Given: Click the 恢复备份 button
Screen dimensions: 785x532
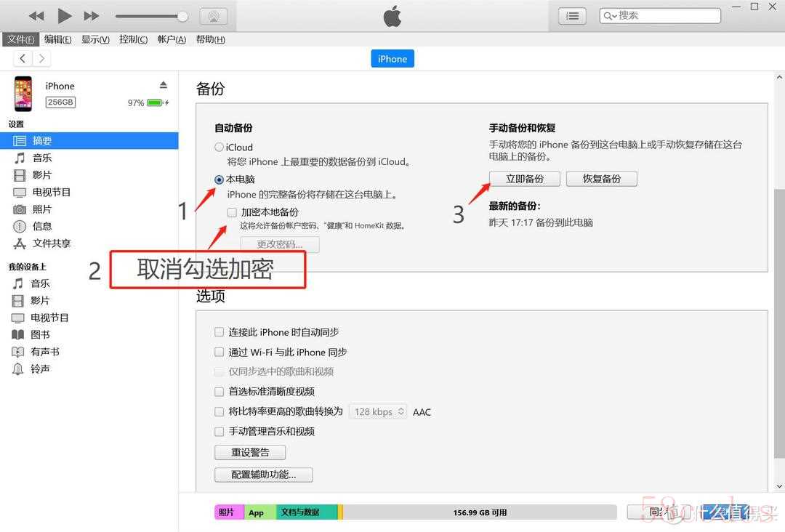Looking at the screenshot, I should pos(602,179).
